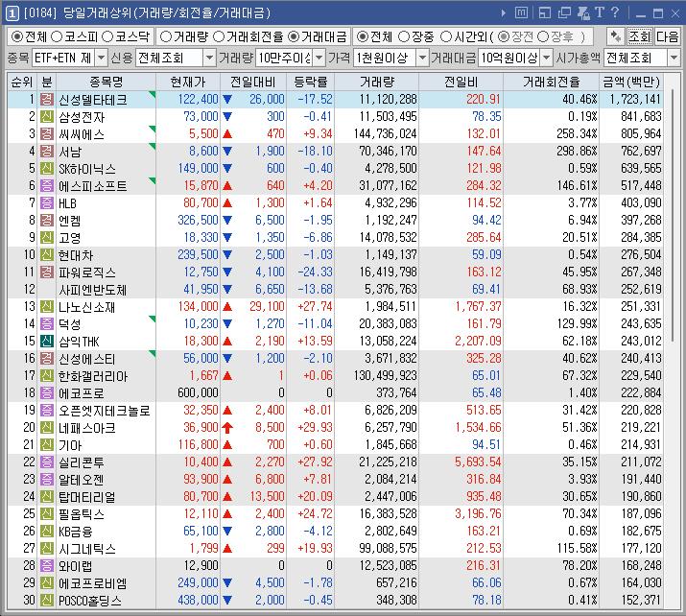Click the small play arrow in title bar
Image resolution: width=686 pixels, height=616 pixels.
pos(504,13)
